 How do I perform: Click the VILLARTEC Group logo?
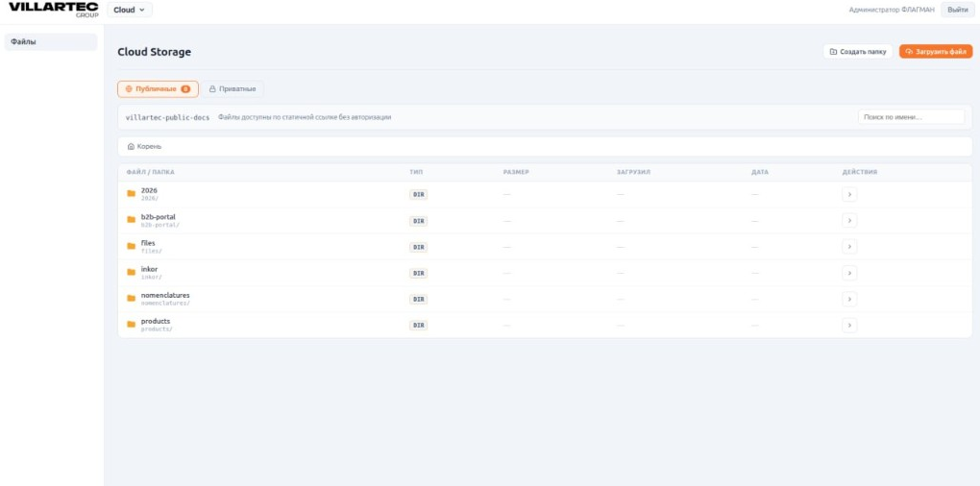tap(54, 10)
